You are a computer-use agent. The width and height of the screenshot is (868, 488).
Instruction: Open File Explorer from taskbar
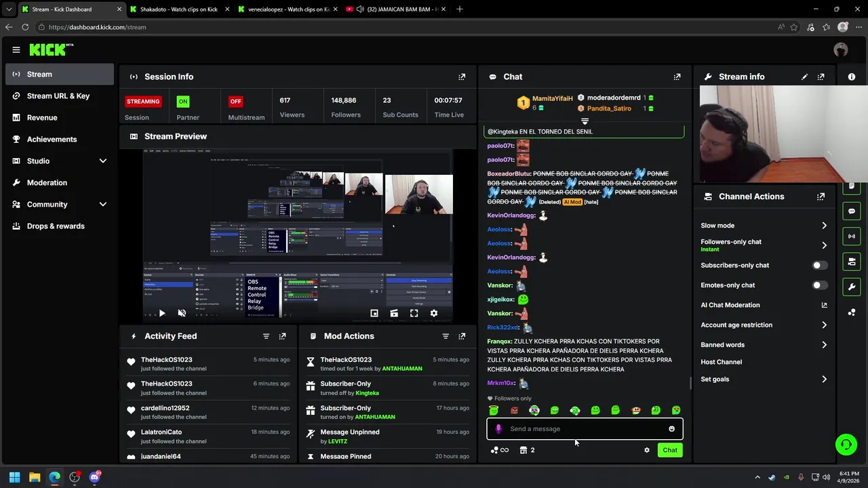pyautogui.click(x=35, y=477)
